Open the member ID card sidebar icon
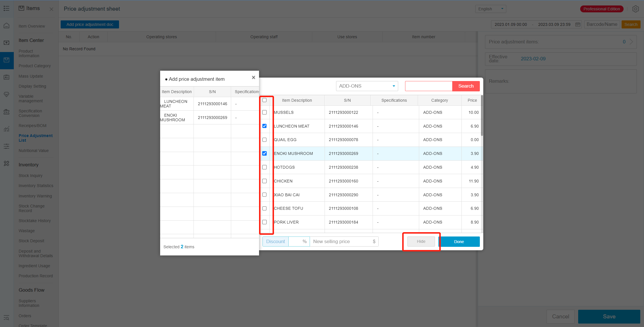The width and height of the screenshot is (644, 327). 6,77
